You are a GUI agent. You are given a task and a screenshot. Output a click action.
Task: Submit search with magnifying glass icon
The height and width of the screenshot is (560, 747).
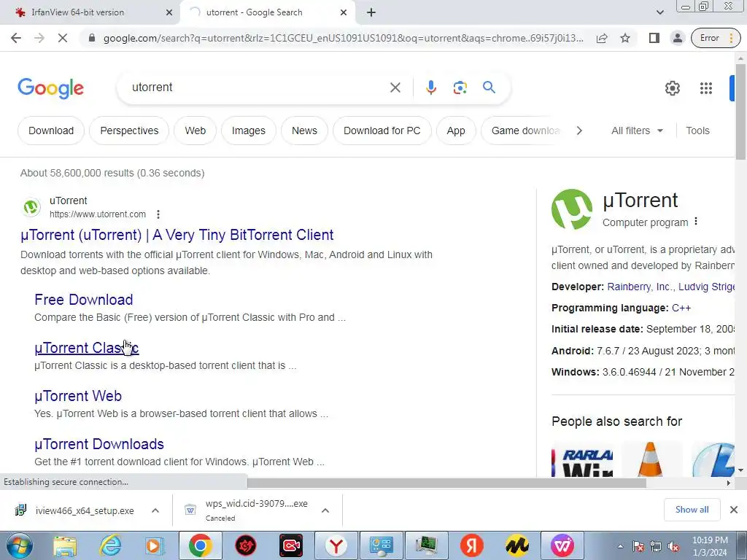pos(489,87)
